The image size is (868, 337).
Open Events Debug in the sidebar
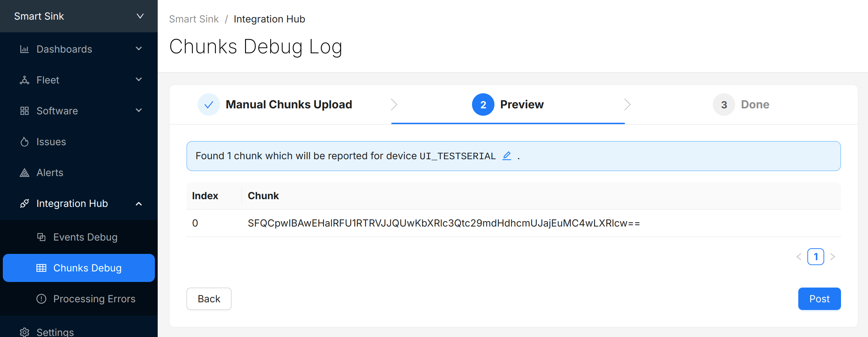pyautogui.click(x=85, y=237)
